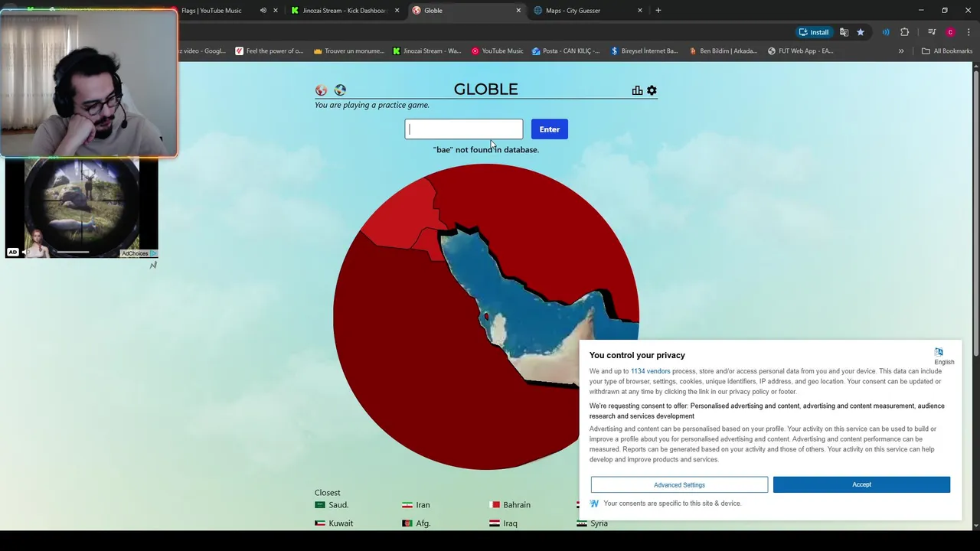Open YouTube Music bookmark

pyautogui.click(x=498, y=51)
